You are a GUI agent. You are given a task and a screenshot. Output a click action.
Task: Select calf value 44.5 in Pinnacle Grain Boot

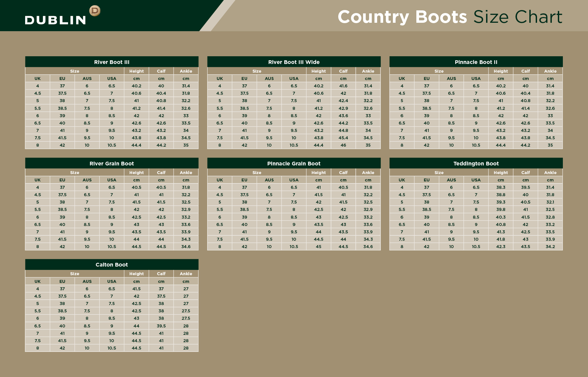click(x=343, y=246)
